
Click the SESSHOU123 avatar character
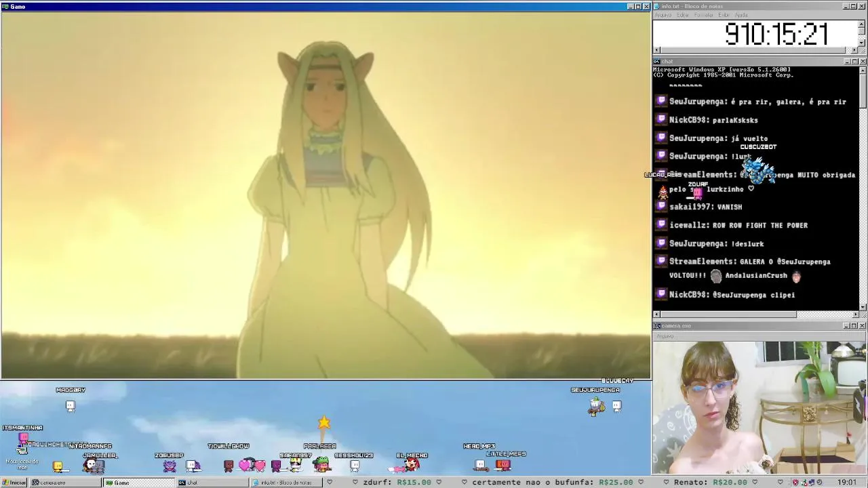(x=355, y=466)
